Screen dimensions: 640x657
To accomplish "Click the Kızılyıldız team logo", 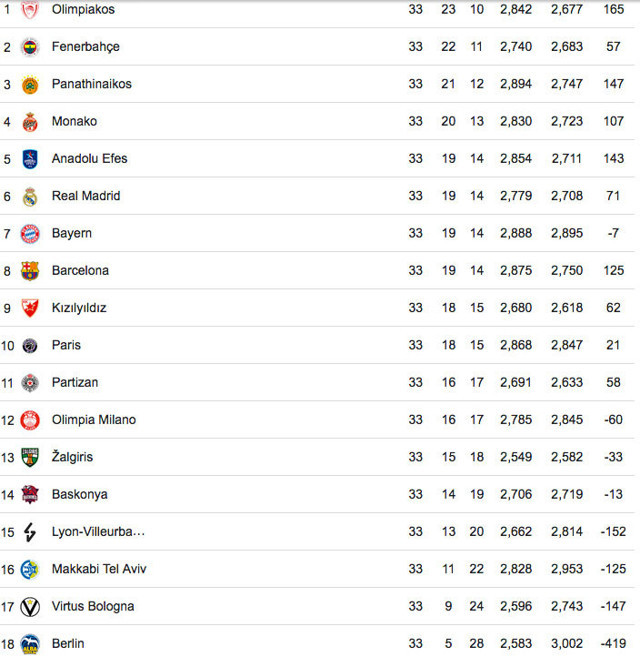I will point(30,308).
